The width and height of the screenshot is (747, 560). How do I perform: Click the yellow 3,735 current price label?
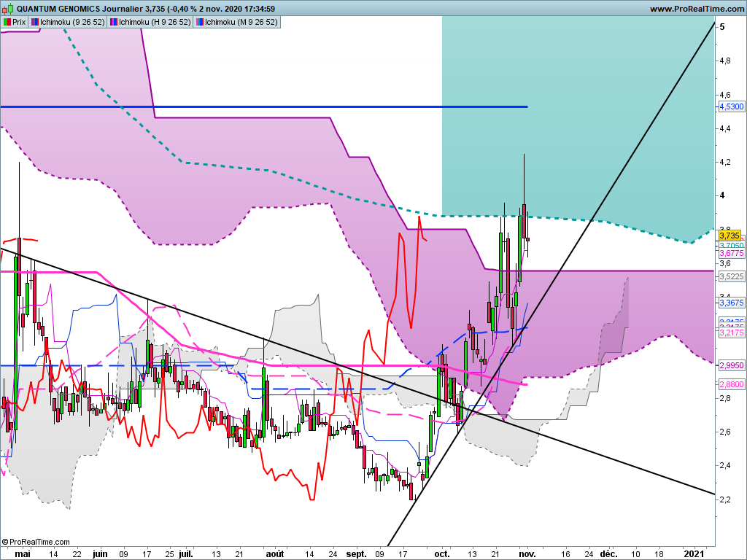tap(729, 236)
